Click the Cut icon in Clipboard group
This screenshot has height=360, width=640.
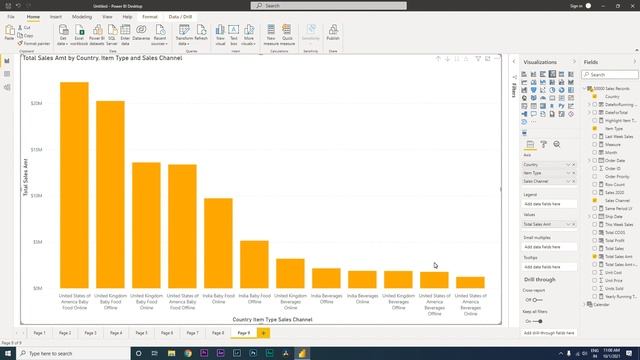(x=24, y=27)
